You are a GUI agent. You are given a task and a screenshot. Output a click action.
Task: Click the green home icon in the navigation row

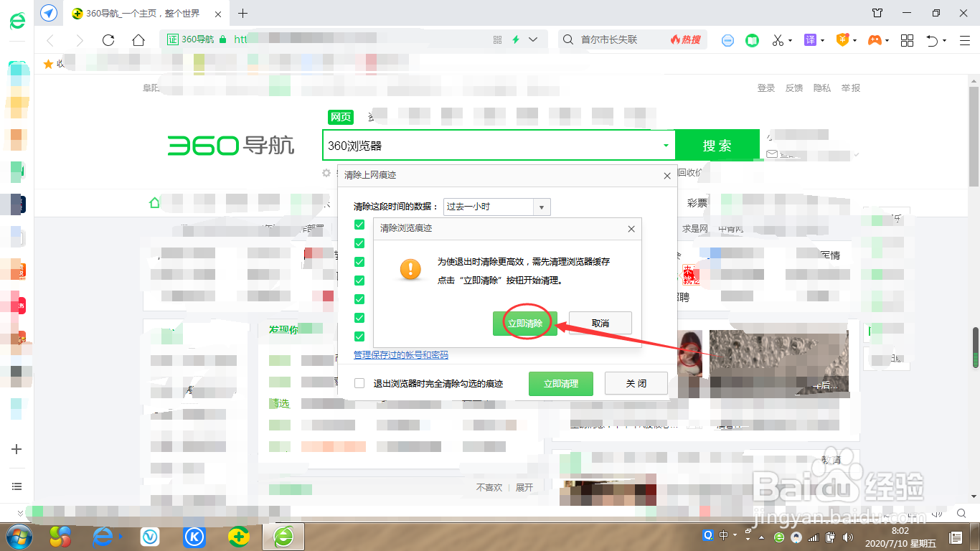tap(154, 203)
